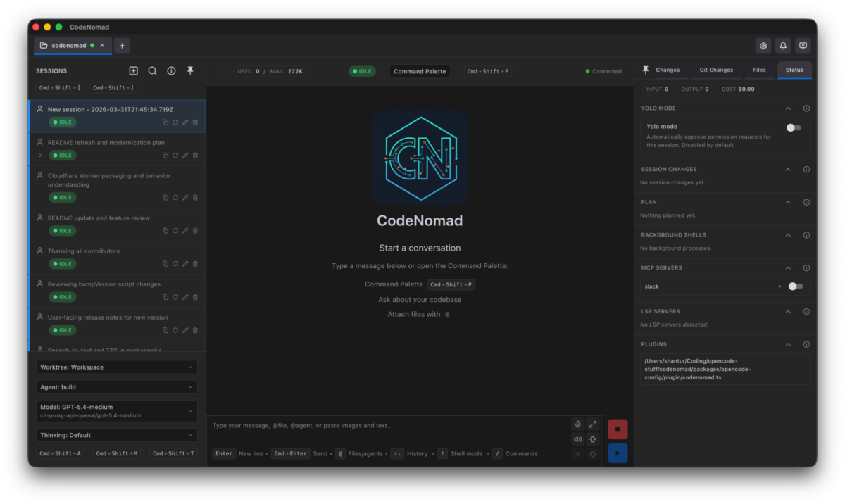Enable the Yolo mode switch

click(x=794, y=127)
